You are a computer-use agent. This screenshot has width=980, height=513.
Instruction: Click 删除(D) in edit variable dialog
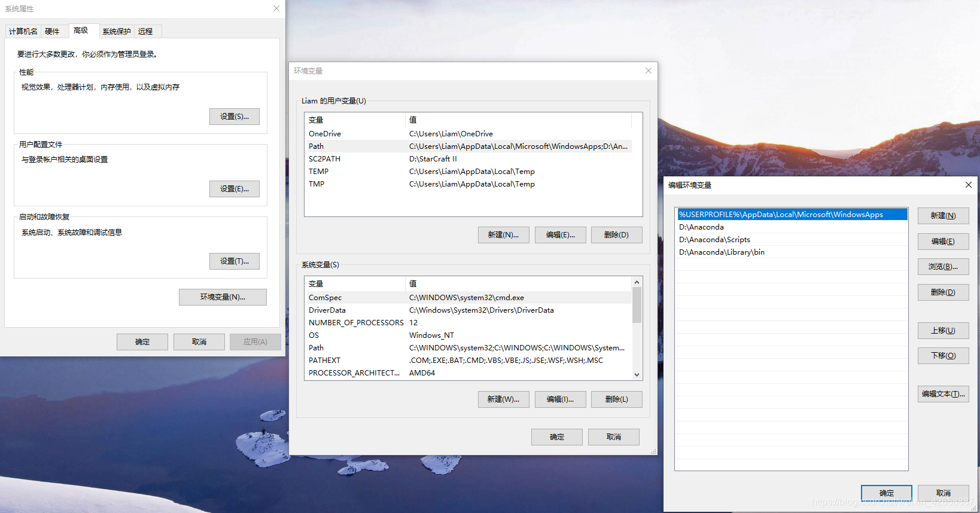pyautogui.click(x=944, y=292)
